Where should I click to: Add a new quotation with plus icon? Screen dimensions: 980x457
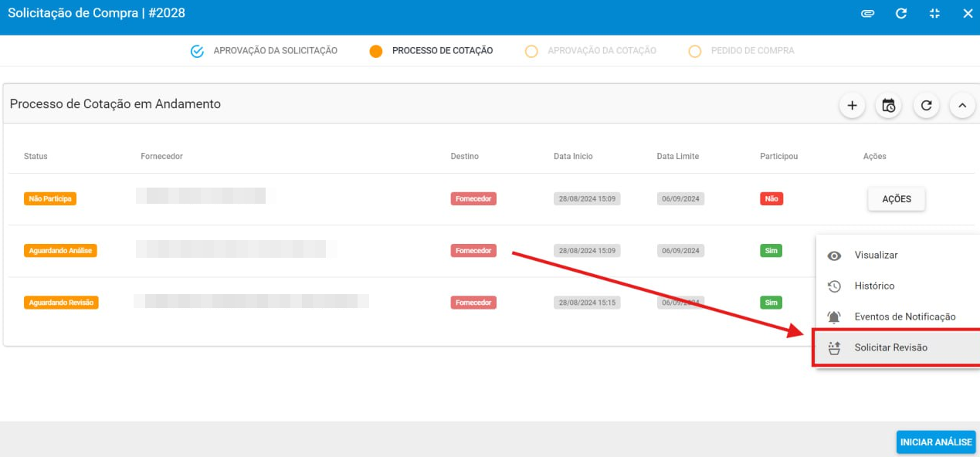click(853, 106)
